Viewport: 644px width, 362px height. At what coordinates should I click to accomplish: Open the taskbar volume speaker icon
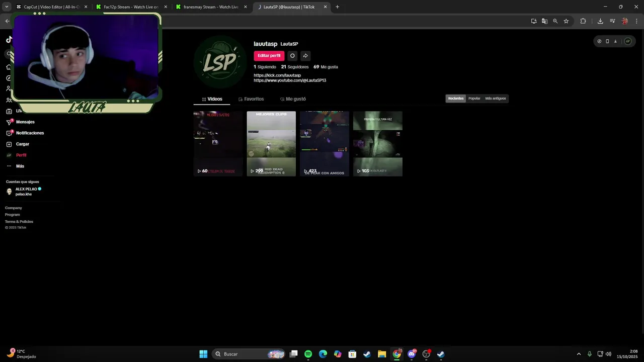pyautogui.click(x=608, y=354)
